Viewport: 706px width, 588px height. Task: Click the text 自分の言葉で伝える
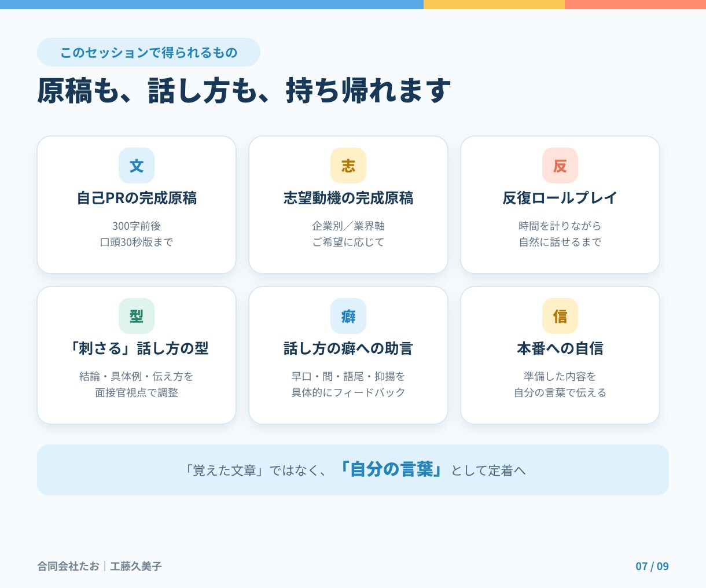[x=560, y=392]
